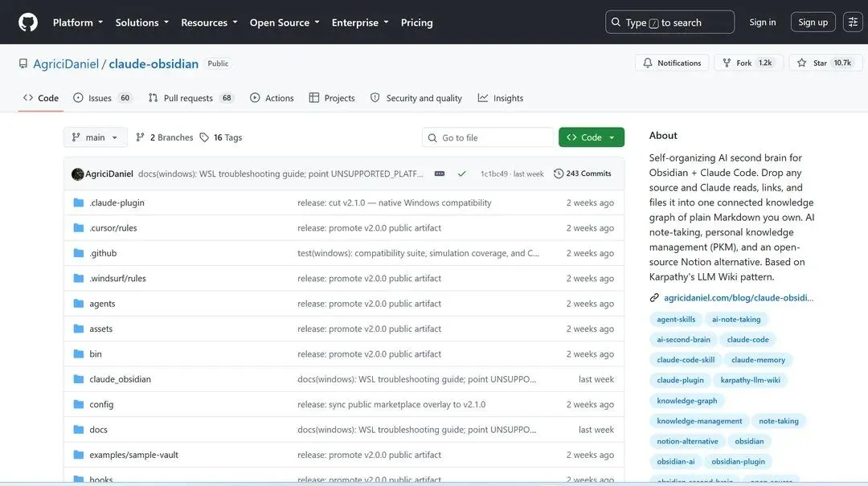Open the Issues tab
The width and height of the screenshot is (868, 486).
tap(103, 98)
